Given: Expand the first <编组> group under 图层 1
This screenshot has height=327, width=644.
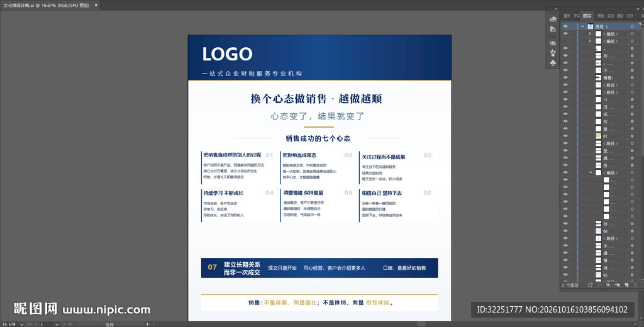Looking at the screenshot, I should pyautogui.click(x=590, y=34).
